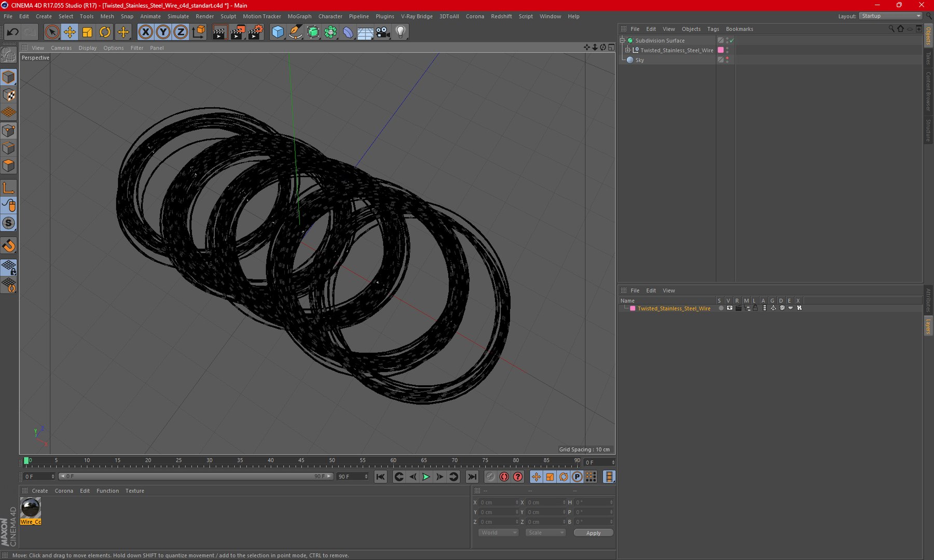Open the Light object icon
The image size is (934, 560).
[x=401, y=32]
